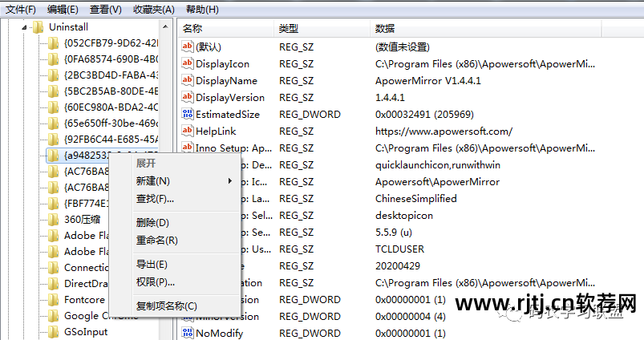The width and height of the screenshot is (644, 340).
Task: Click data https://www.apowersoft.com/
Action: (x=444, y=132)
